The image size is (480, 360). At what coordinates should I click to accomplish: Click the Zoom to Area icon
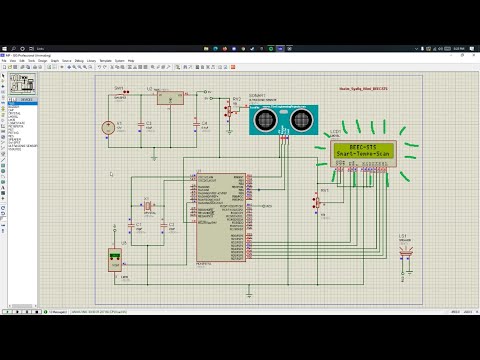(90, 67)
